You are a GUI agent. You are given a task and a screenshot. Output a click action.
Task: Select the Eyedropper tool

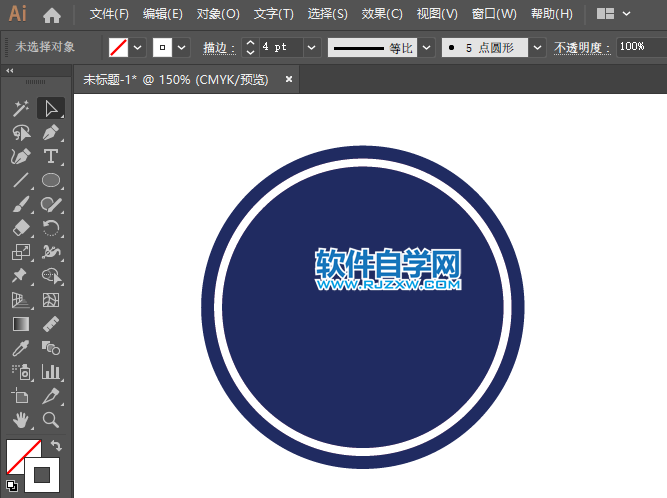pyautogui.click(x=21, y=348)
